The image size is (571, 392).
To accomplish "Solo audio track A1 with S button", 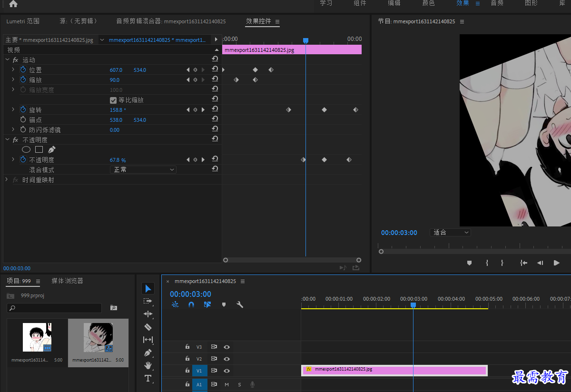I will [239, 384].
